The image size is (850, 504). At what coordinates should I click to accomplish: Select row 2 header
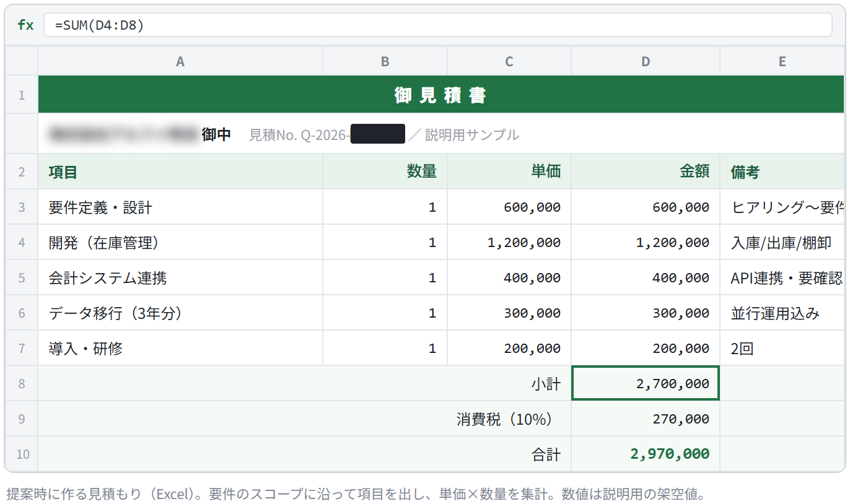[22, 172]
